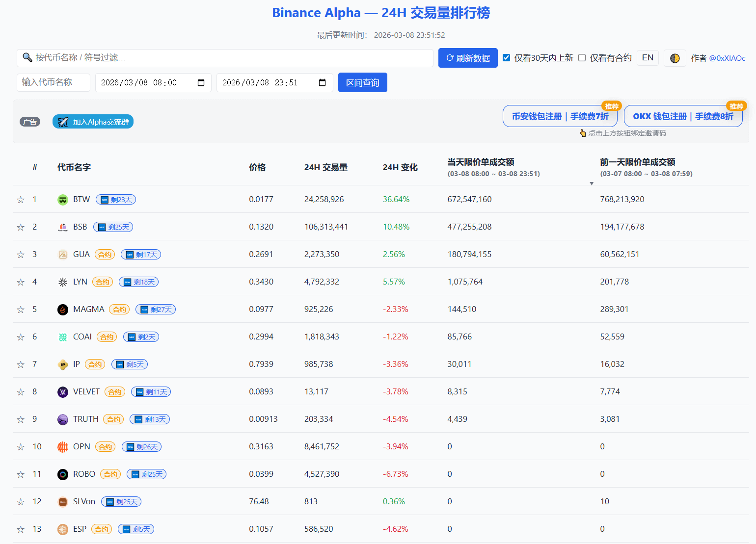This screenshot has height=544, width=756.
Task: Sort by 价格 column header
Action: 257,167
